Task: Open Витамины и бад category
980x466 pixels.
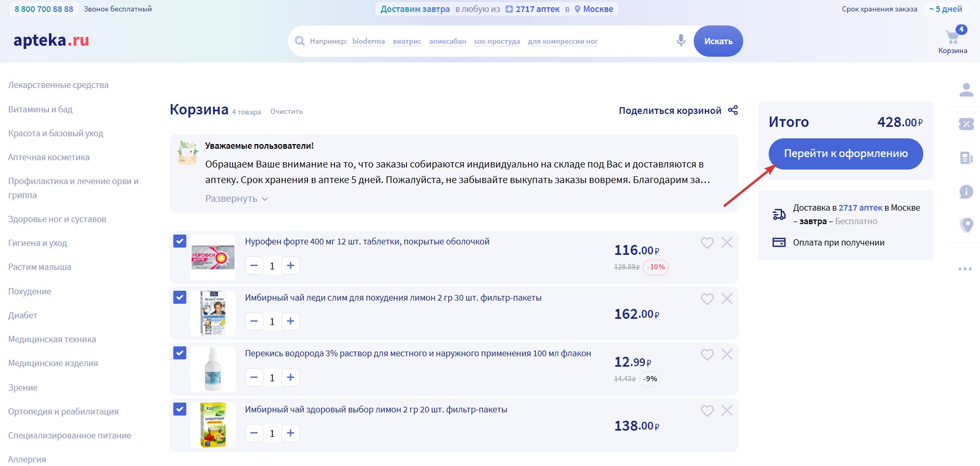Action: (41, 109)
